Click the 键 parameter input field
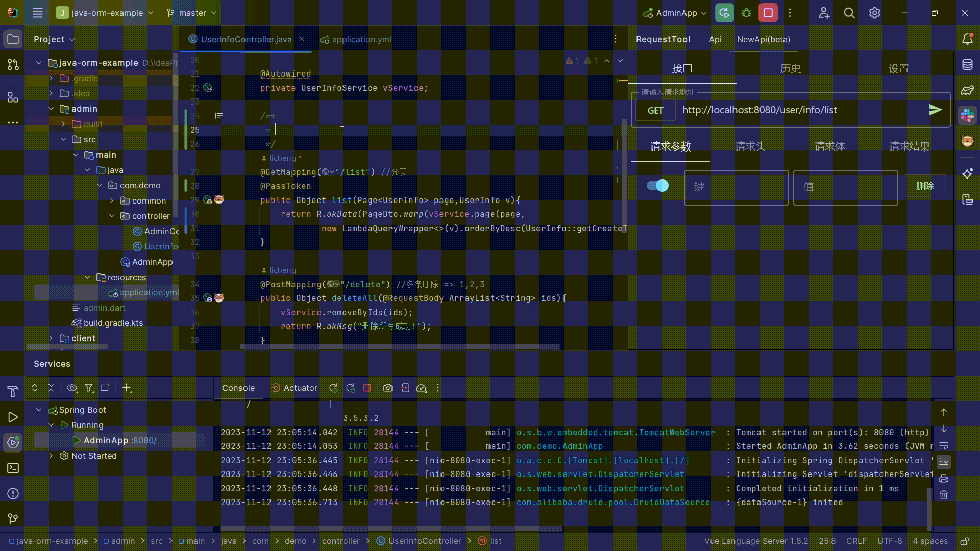The height and width of the screenshot is (551, 980). (736, 187)
